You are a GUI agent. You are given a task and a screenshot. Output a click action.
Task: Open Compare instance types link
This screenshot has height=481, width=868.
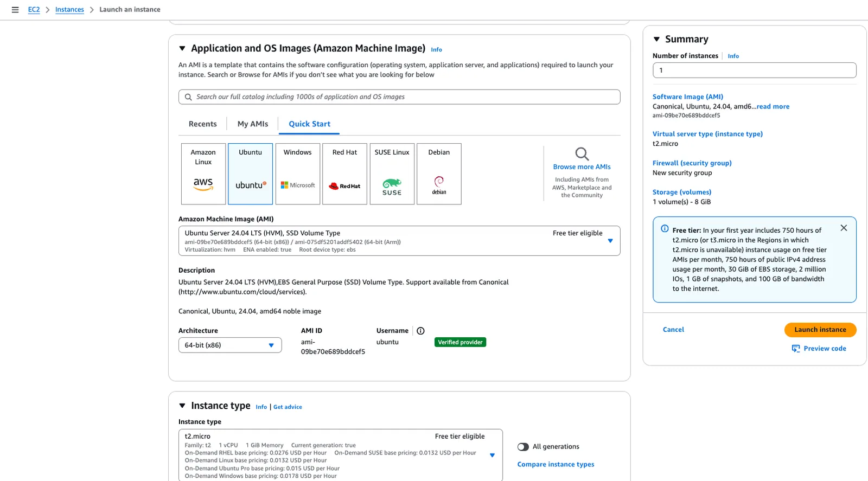click(556, 465)
